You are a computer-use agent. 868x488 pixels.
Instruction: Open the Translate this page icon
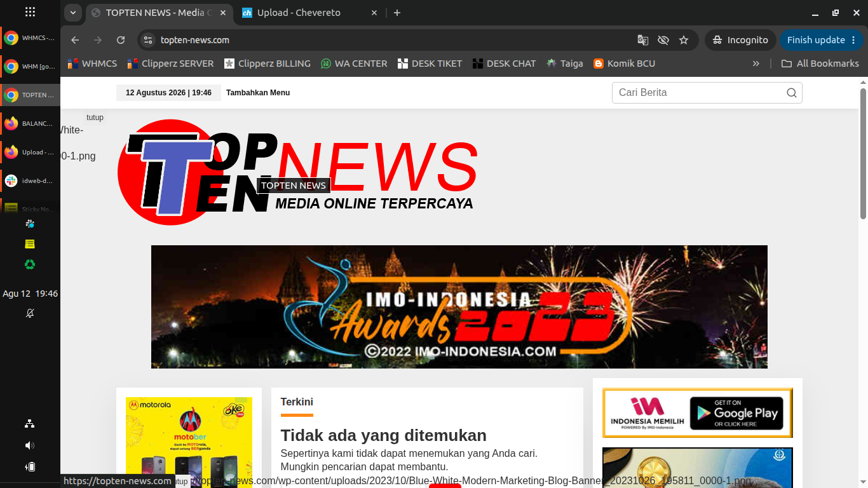643,40
